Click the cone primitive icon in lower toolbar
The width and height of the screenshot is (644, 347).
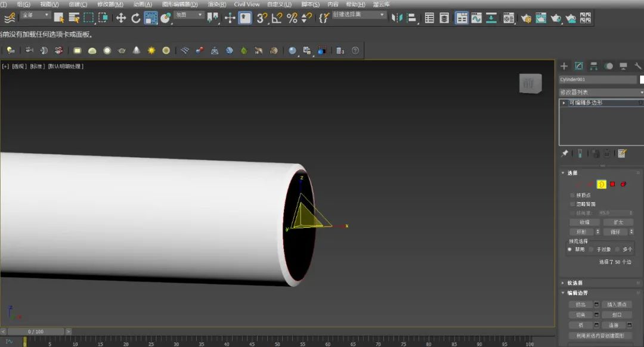coord(137,50)
